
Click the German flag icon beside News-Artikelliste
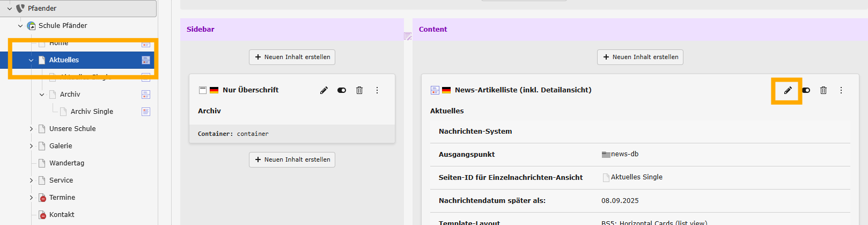446,90
